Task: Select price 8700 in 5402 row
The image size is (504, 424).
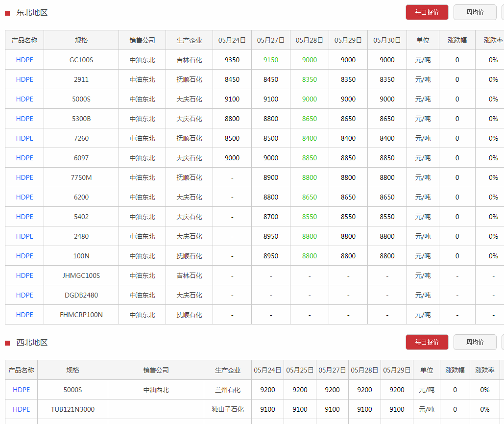Action: pos(271,217)
